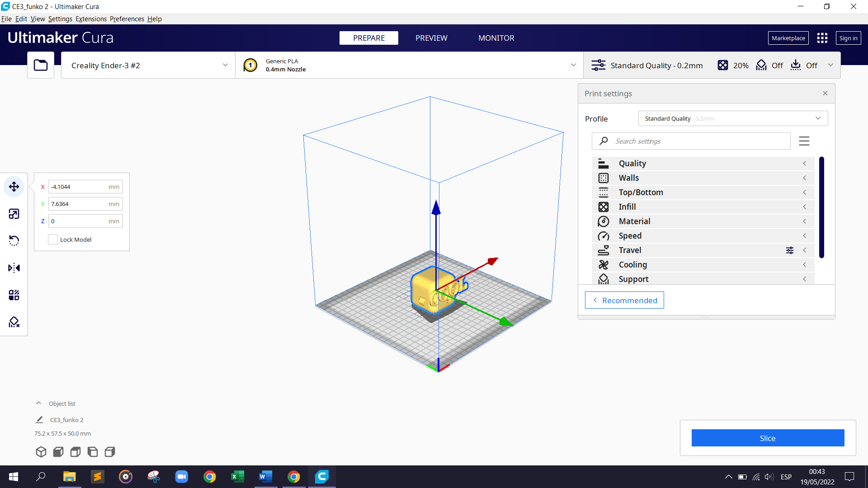Open the Standard Quality profile dropdown

(733, 118)
